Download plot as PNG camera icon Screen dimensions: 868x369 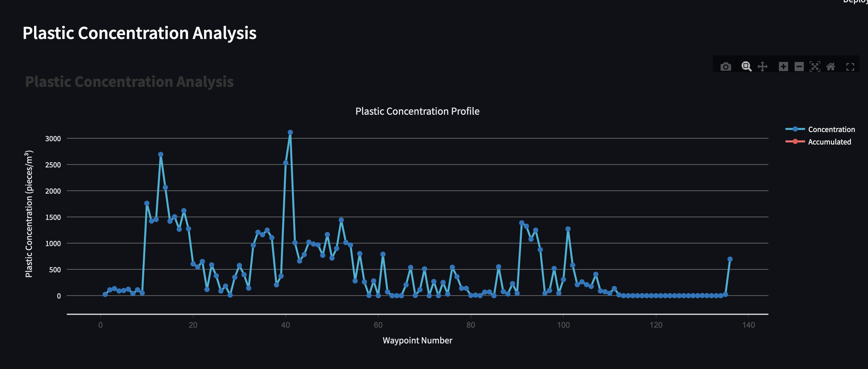click(x=726, y=67)
